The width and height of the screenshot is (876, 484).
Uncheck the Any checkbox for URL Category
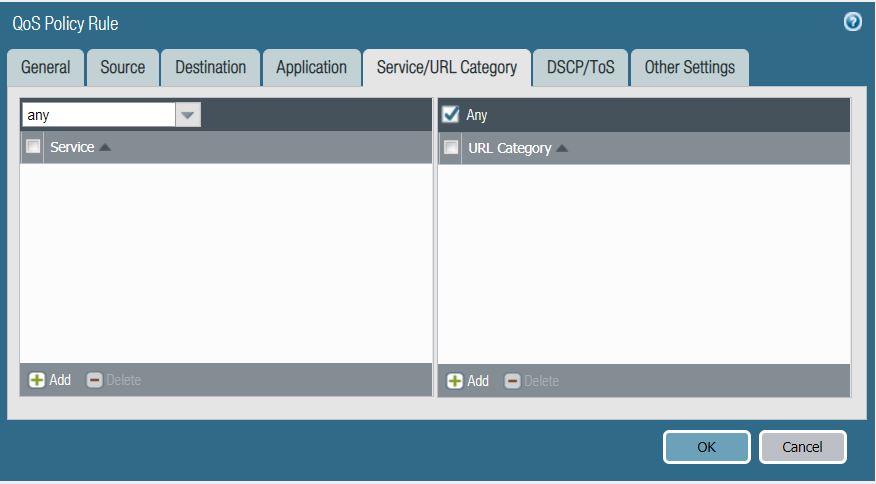point(450,115)
